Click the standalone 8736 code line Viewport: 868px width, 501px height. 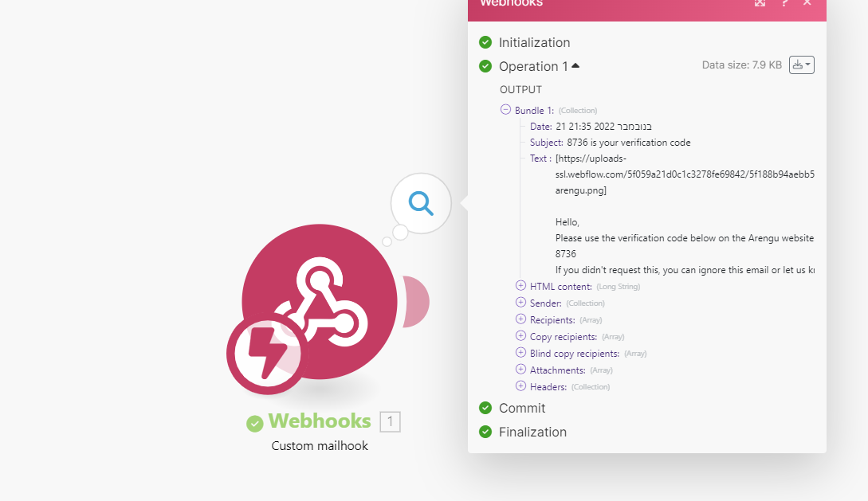[x=566, y=254]
